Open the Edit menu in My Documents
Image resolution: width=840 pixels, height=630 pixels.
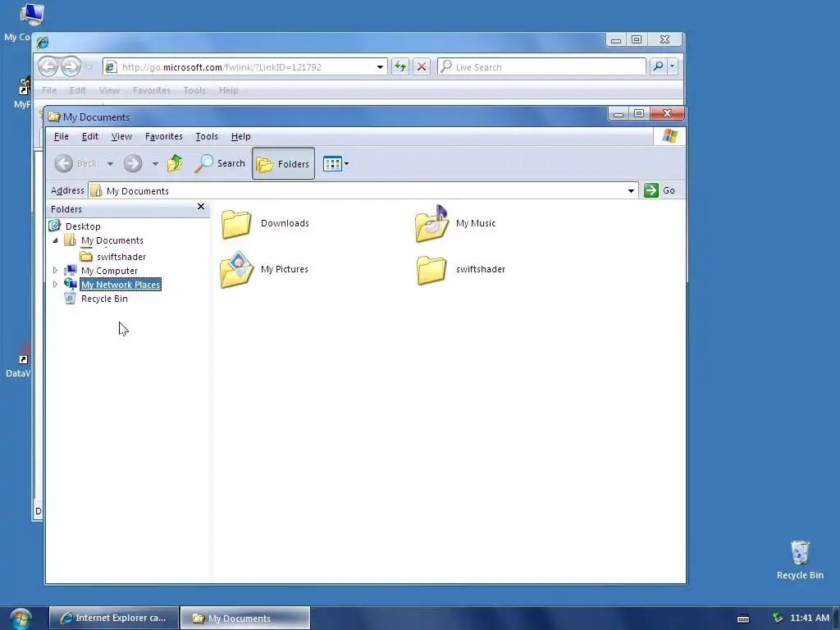(x=89, y=136)
